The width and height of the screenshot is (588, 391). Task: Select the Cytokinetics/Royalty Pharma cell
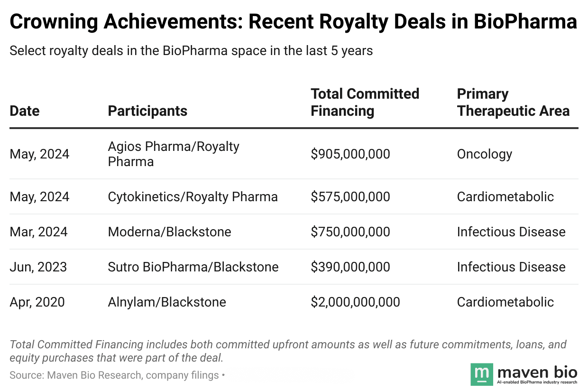(x=193, y=196)
